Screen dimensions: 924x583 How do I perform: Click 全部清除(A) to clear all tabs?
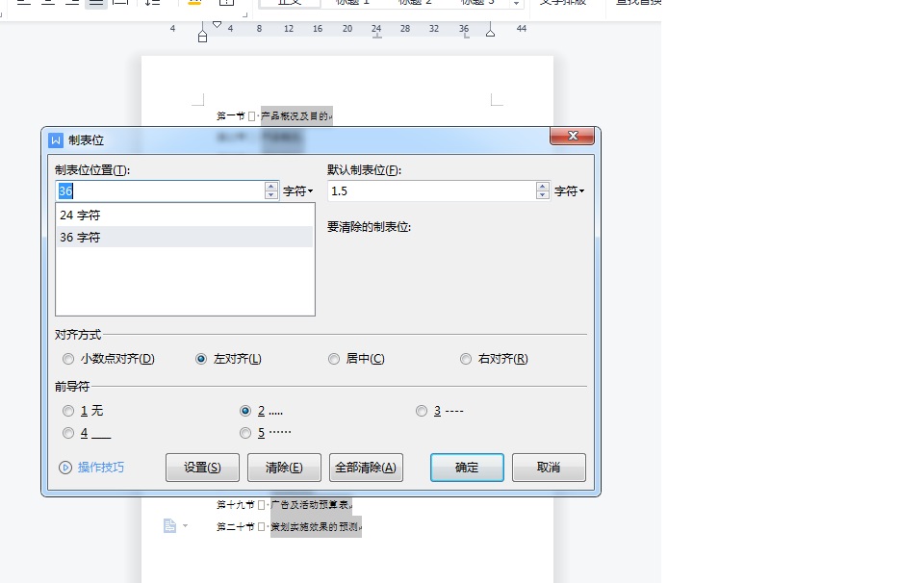366,468
